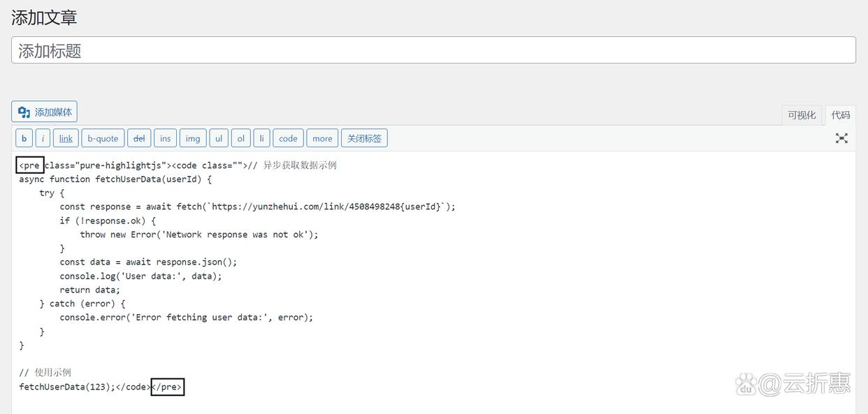Apply strikethrough with the del button
Image resolution: width=868 pixels, height=414 pixels.
point(138,138)
